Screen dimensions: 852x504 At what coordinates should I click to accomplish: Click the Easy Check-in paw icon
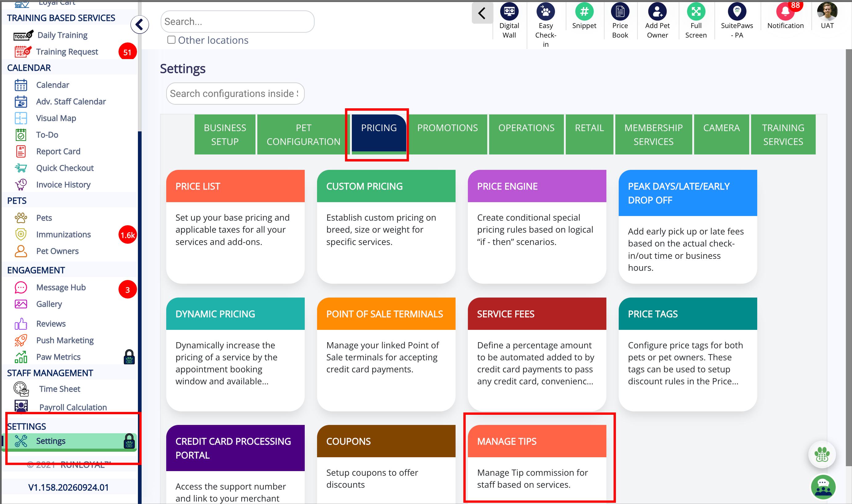tap(545, 12)
